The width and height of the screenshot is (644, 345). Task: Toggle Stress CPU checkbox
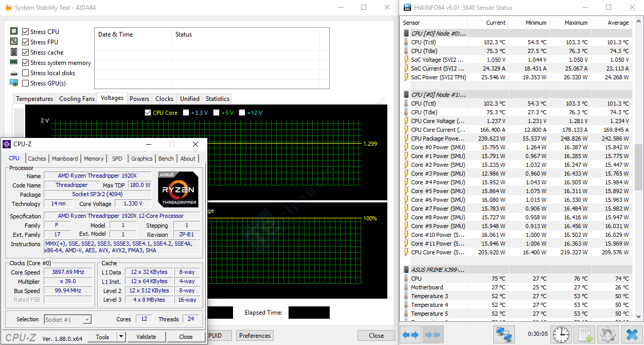pyautogui.click(x=25, y=31)
